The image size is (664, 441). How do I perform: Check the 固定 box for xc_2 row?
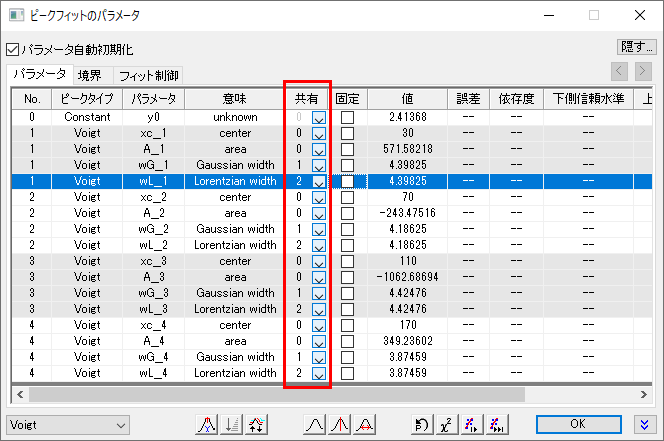(x=347, y=197)
